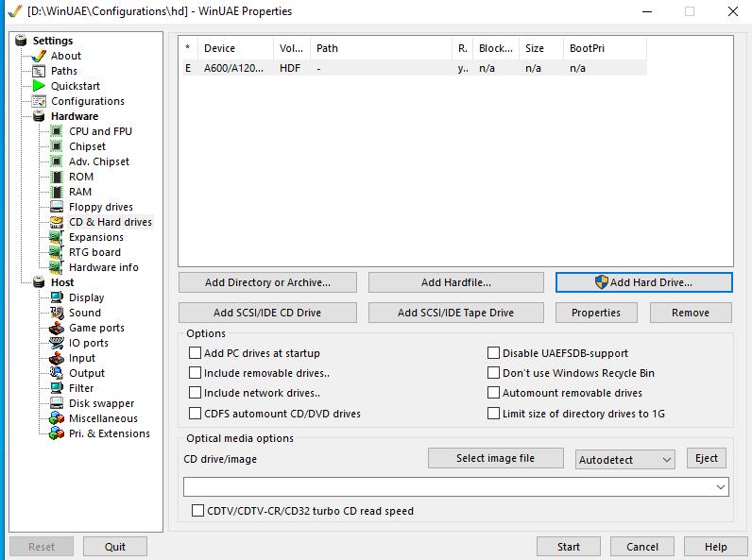The width and height of the screenshot is (752, 560).
Task: Open the Autodetect CD mode dropdown
Action: (x=624, y=460)
